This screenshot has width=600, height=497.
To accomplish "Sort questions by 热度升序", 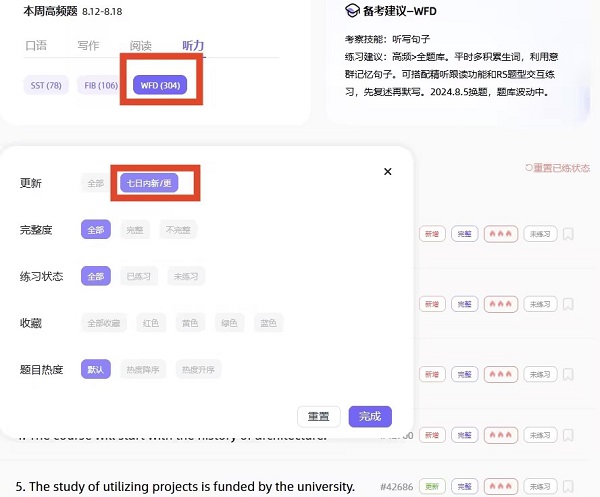I will [x=198, y=369].
